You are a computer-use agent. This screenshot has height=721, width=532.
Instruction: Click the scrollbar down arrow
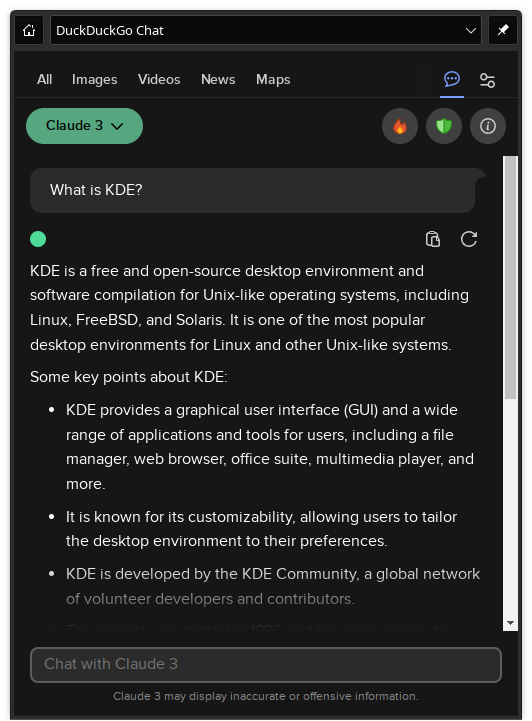click(510, 623)
